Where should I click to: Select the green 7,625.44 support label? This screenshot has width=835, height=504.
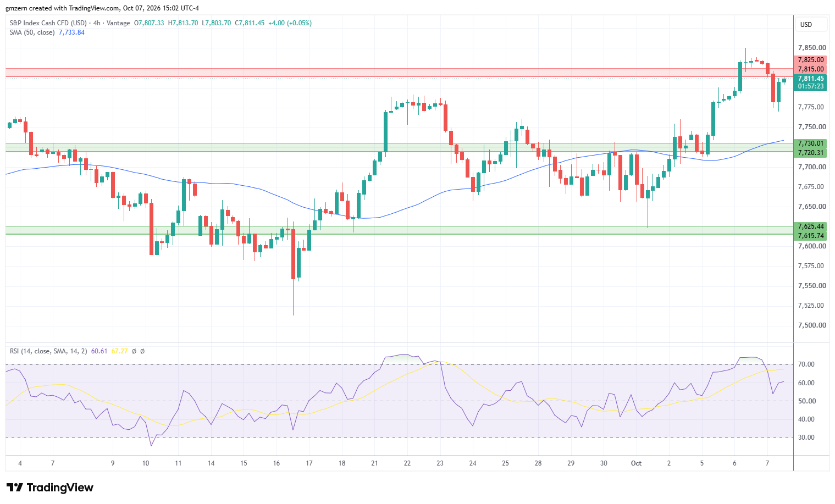pos(810,226)
